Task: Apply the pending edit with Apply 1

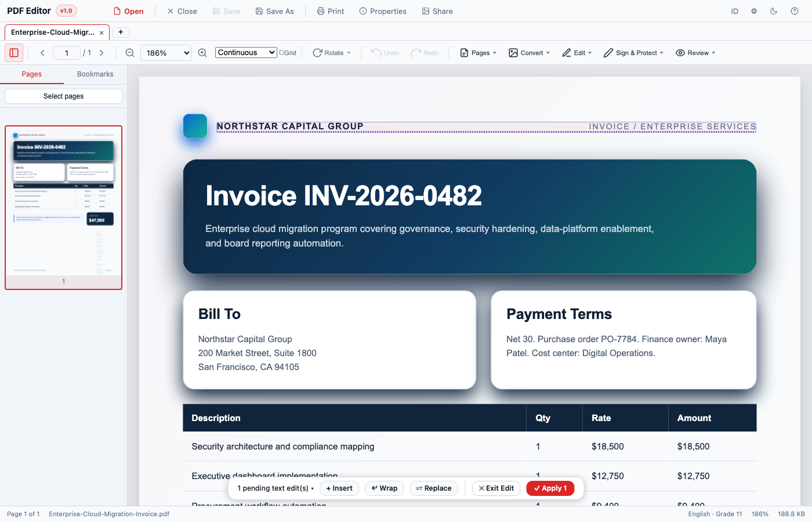Action: pyautogui.click(x=550, y=488)
